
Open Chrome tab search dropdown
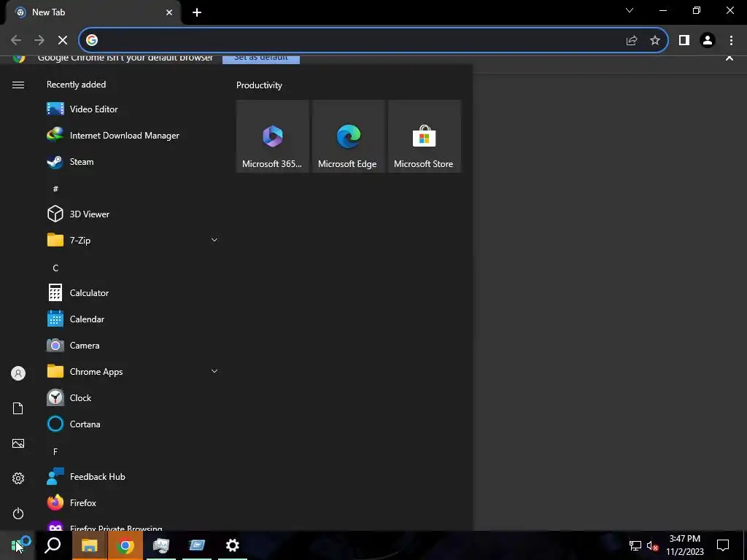[x=630, y=10]
